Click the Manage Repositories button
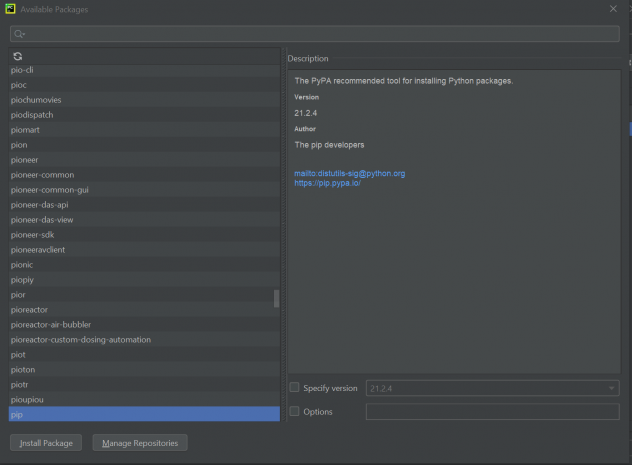The width and height of the screenshot is (632, 465). click(140, 443)
